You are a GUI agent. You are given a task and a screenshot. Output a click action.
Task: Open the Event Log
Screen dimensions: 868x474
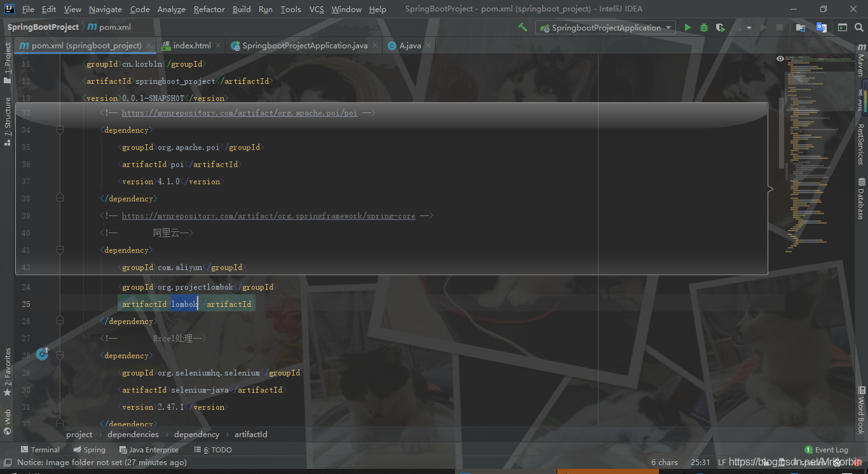click(826, 450)
